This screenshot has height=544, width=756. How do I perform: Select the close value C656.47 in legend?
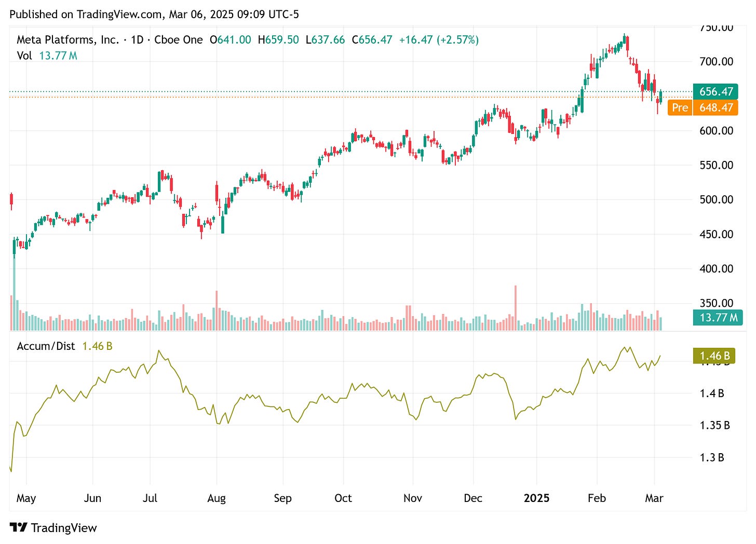[x=373, y=39]
